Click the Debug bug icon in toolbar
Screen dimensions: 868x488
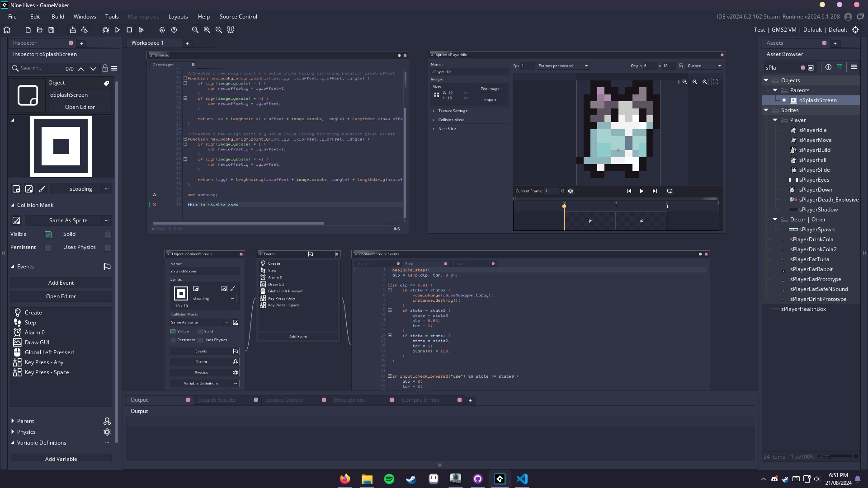106,30
